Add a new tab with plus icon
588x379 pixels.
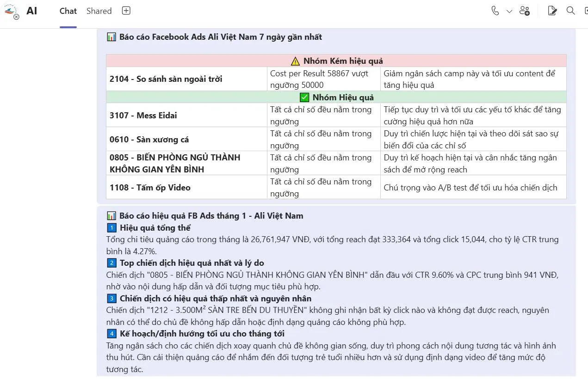[126, 11]
